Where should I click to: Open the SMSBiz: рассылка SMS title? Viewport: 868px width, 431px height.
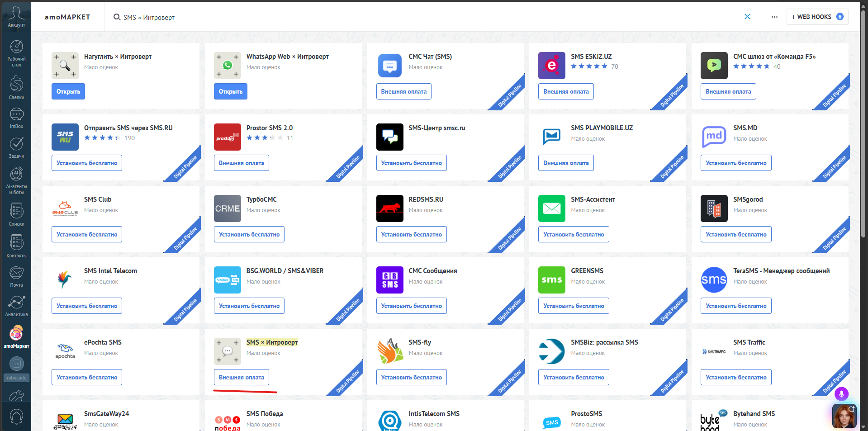pos(604,342)
